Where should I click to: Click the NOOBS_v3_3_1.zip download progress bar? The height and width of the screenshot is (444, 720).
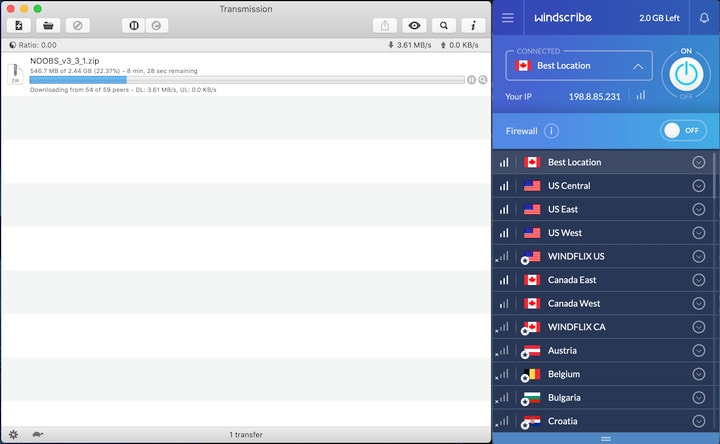(246, 80)
